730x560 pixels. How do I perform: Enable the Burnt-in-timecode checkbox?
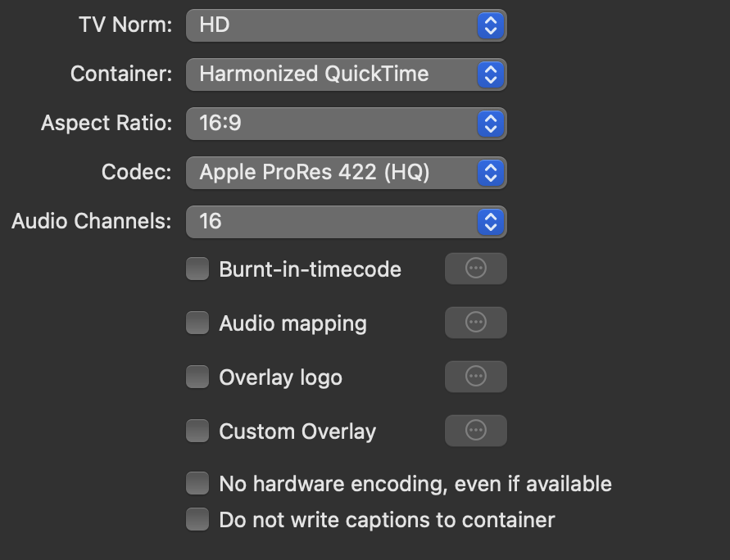(197, 269)
